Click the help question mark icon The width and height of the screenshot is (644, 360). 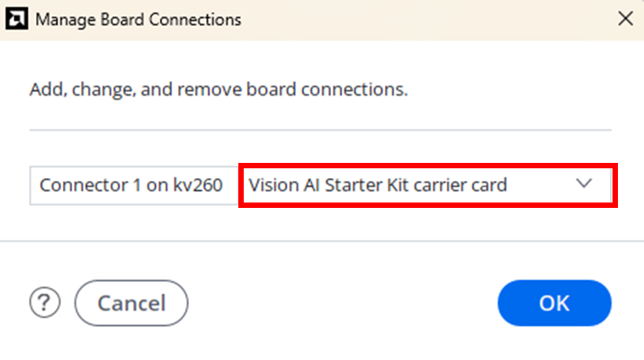(x=45, y=302)
